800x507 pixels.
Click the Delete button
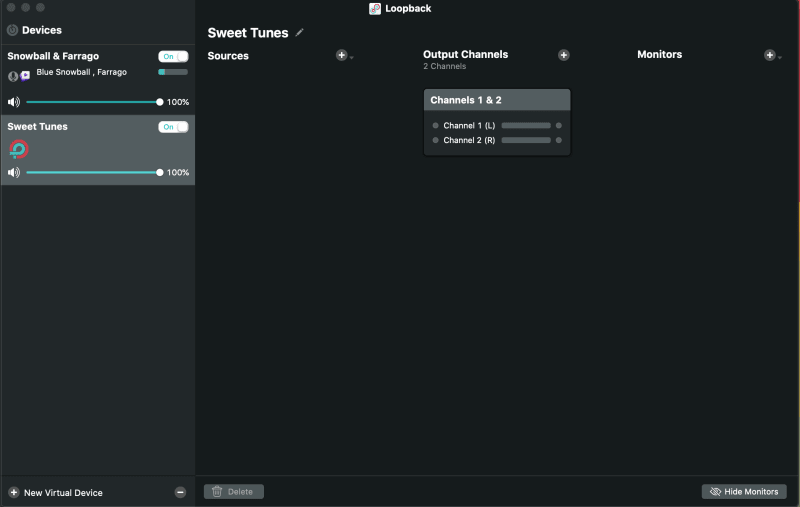click(x=234, y=492)
